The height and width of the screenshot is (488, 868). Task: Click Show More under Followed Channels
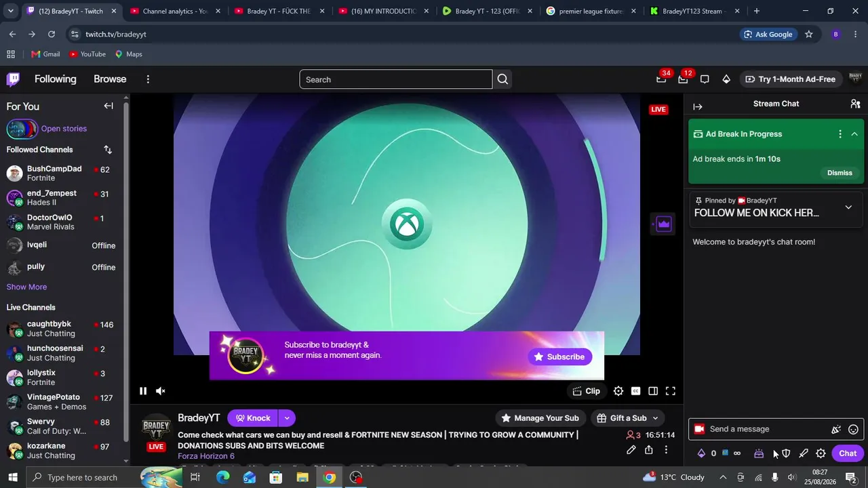pyautogui.click(x=26, y=287)
